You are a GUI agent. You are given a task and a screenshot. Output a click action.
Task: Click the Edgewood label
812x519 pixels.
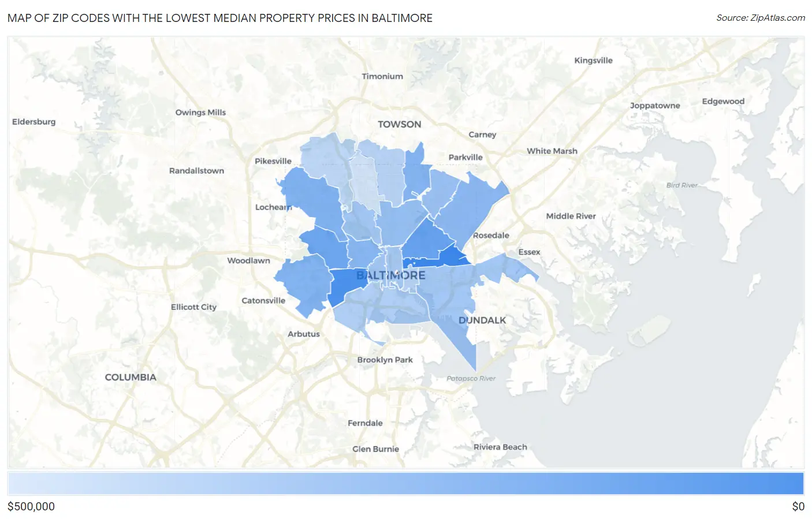click(723, 101)
